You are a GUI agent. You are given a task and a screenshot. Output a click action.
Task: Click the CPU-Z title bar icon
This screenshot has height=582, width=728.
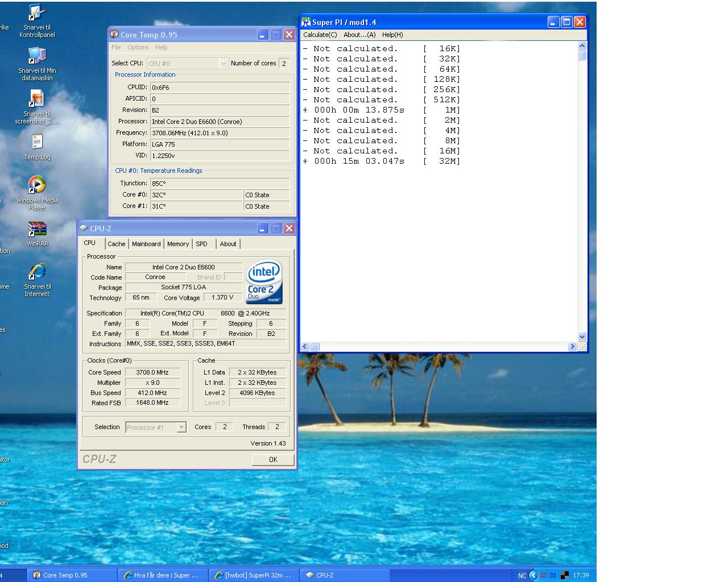(x=84, y=228)
